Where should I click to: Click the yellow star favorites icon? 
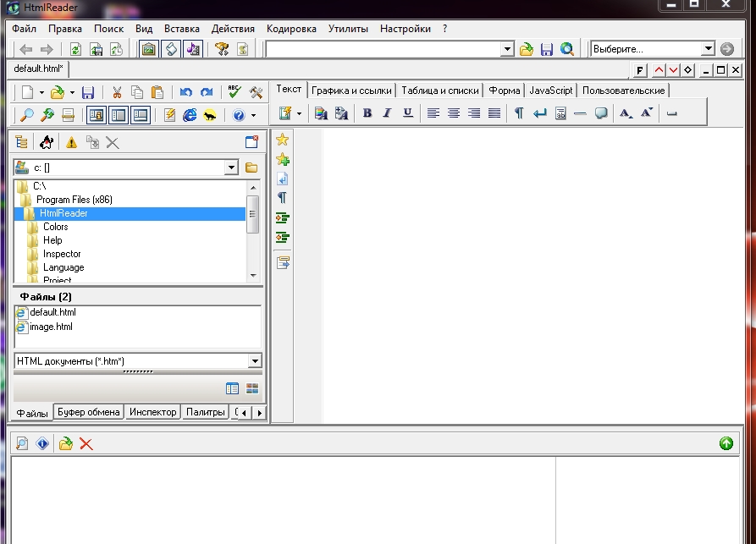pyautogui.click(x=283, y=140)
